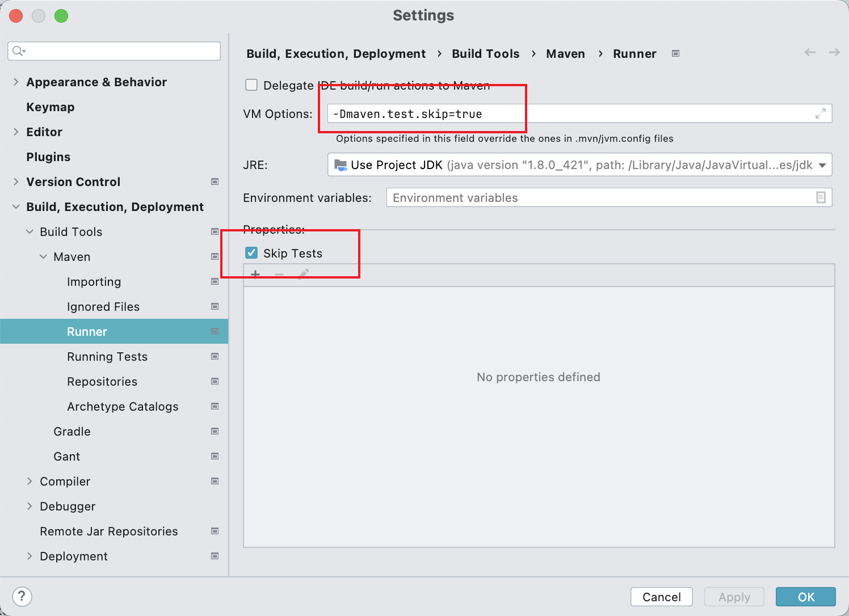The image size is (849, 616).
Task: Click the OK button
Action: coord(805,597)
